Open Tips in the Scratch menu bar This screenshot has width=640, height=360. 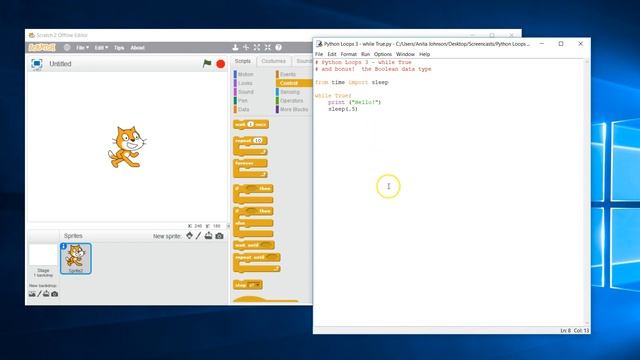pyautogui.click(x=119, y=48)
